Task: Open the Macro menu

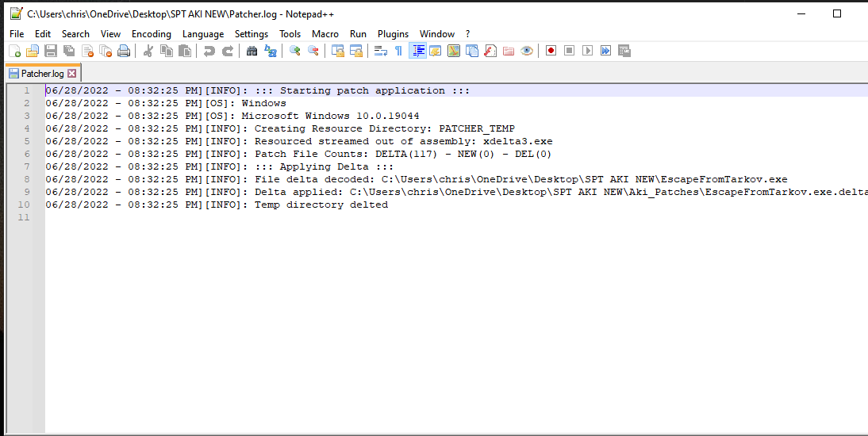Action: coord(325,34)
